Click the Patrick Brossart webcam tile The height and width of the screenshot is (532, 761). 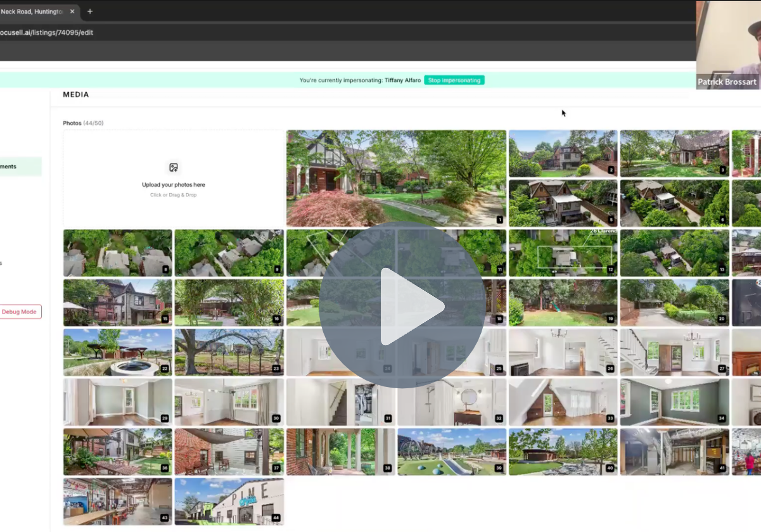coord(729,45)
